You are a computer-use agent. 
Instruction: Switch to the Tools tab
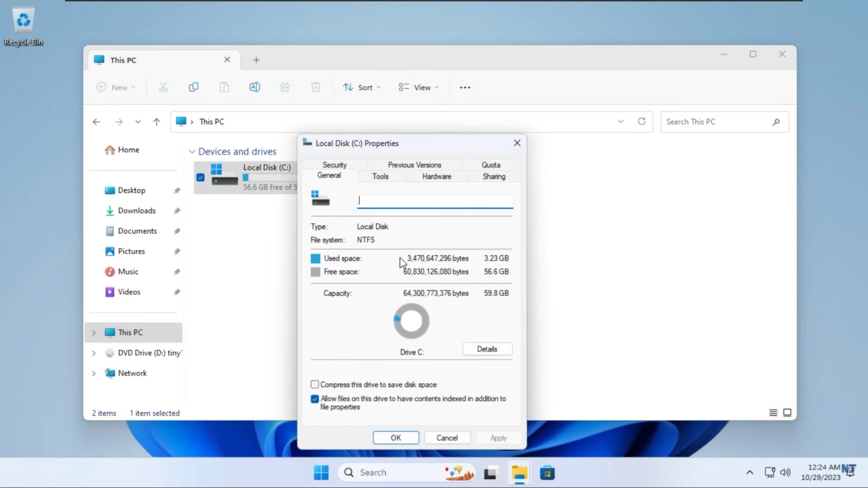pos(380,176)
